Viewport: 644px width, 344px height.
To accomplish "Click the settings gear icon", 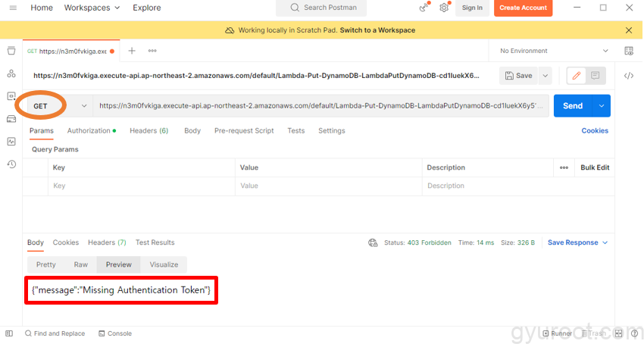I will pos(444,8).
